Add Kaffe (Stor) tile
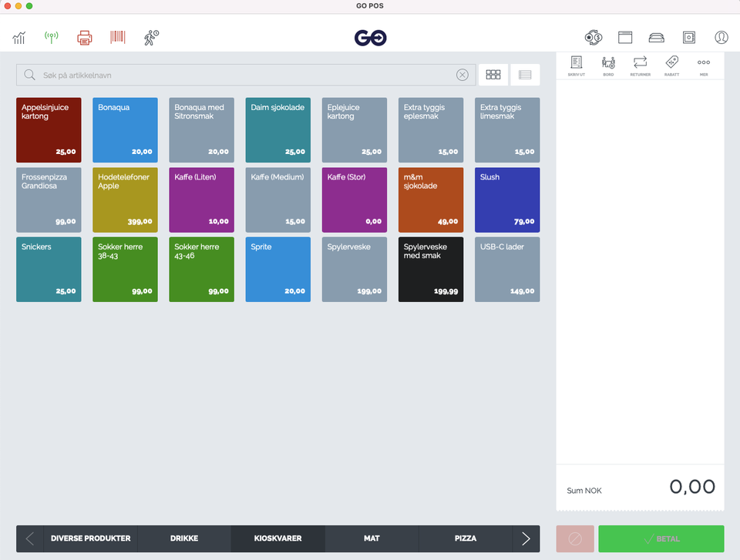Viewport: 740px width, 560px height. point(355,200)
